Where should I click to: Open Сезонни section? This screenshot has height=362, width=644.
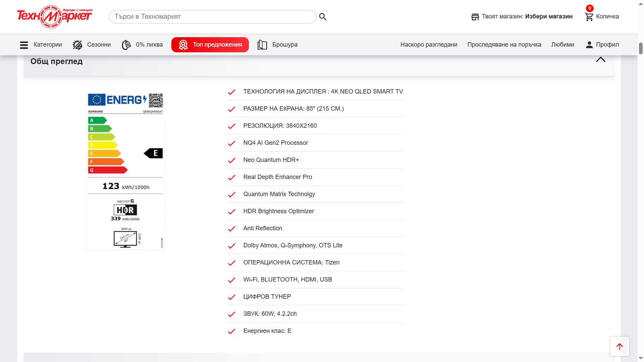(99, 45)
